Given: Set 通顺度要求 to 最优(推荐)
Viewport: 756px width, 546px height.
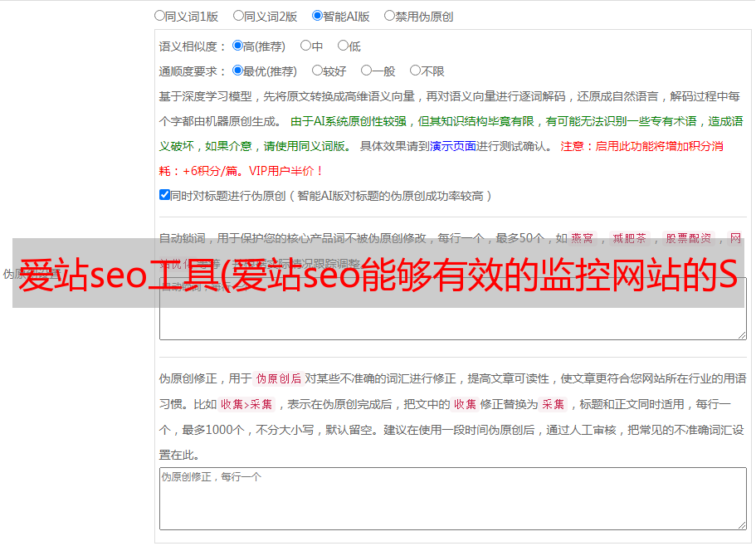Looking at the screenshot, I should click(x=237, y=71).
